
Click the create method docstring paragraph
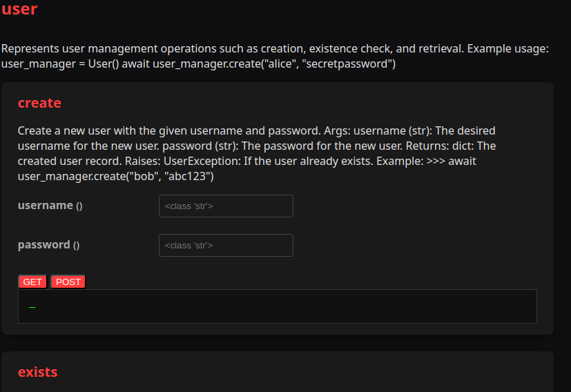(257, 153)
